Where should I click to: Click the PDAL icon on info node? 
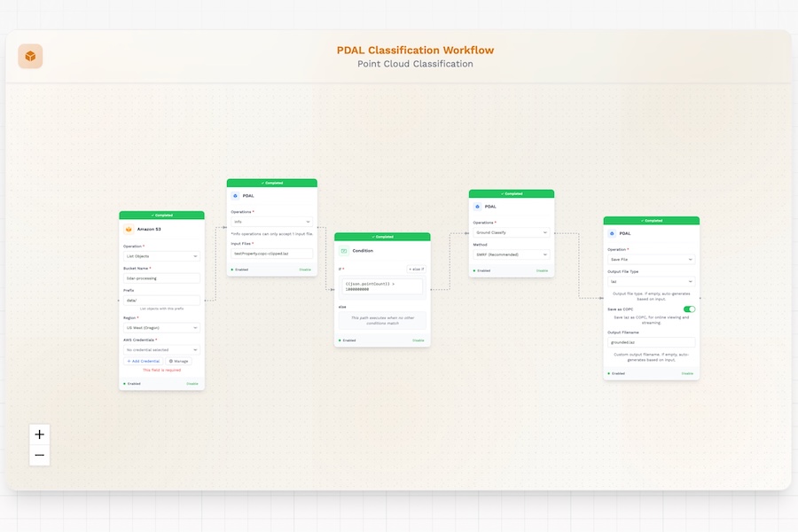click(235, 195)
